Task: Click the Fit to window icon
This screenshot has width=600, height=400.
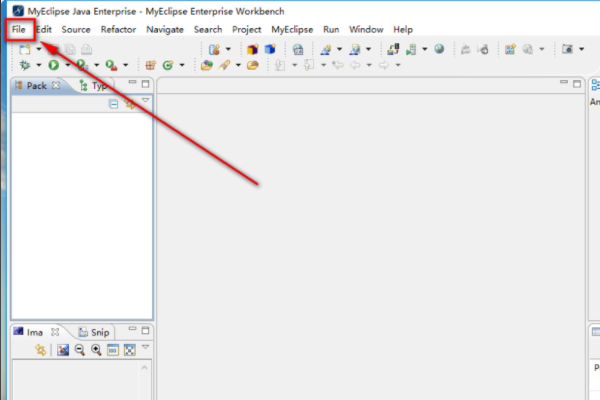Action: pyautogui.click(x=130, y=350)
